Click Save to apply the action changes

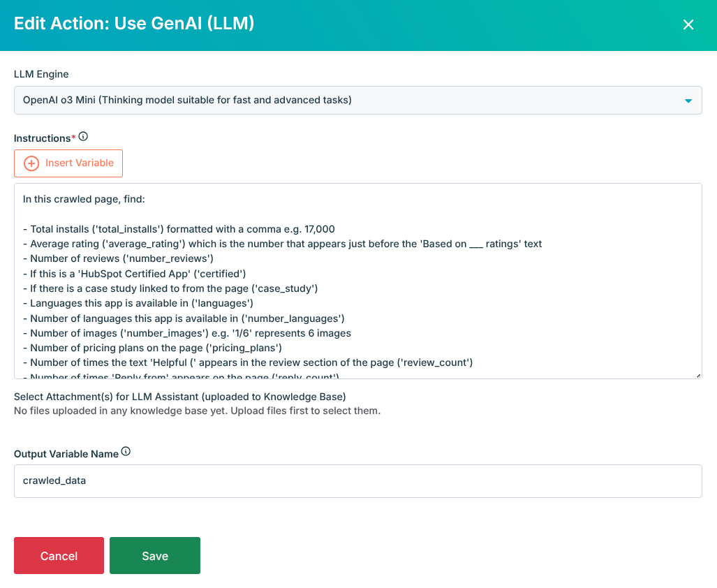154,555
